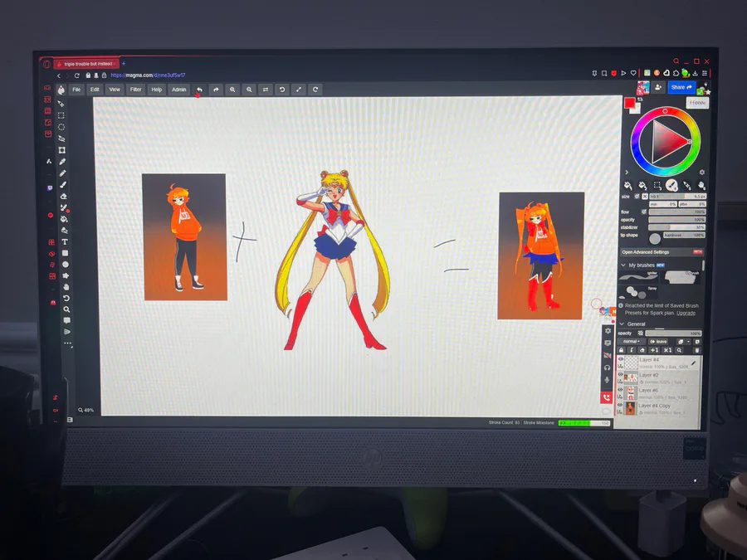Screen dimensions: 747x560
Task: Select the eyedropper tool
Action: click(62, 162)
